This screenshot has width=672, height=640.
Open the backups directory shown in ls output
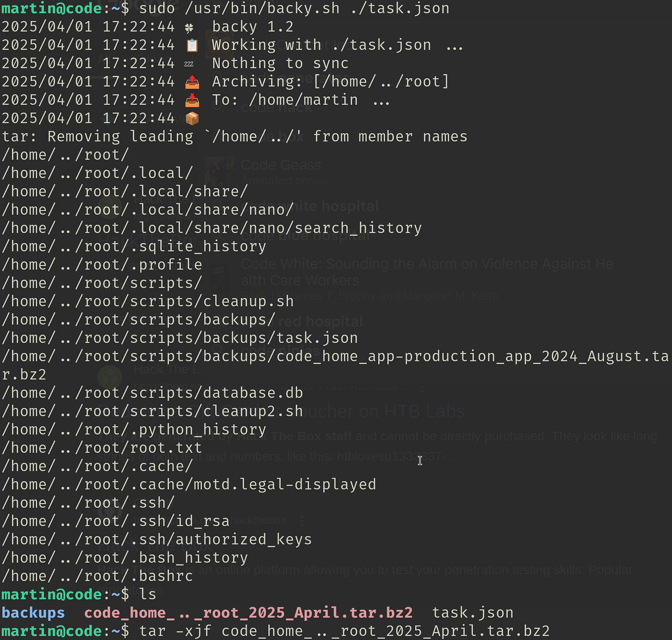point(33,613)
